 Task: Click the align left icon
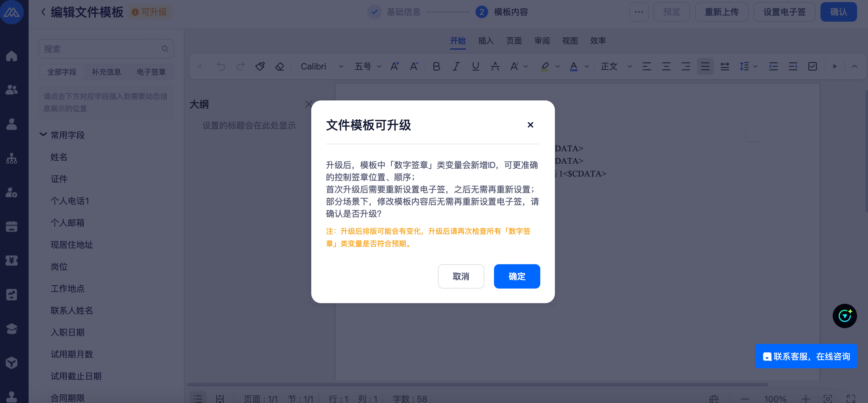[646, 66]
